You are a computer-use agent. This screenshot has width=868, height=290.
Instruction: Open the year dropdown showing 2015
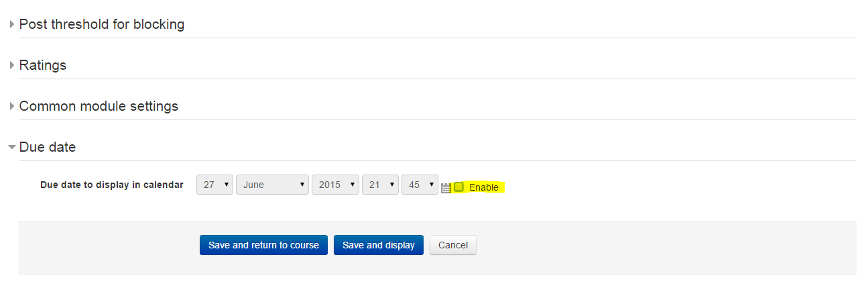pos(335,185)
